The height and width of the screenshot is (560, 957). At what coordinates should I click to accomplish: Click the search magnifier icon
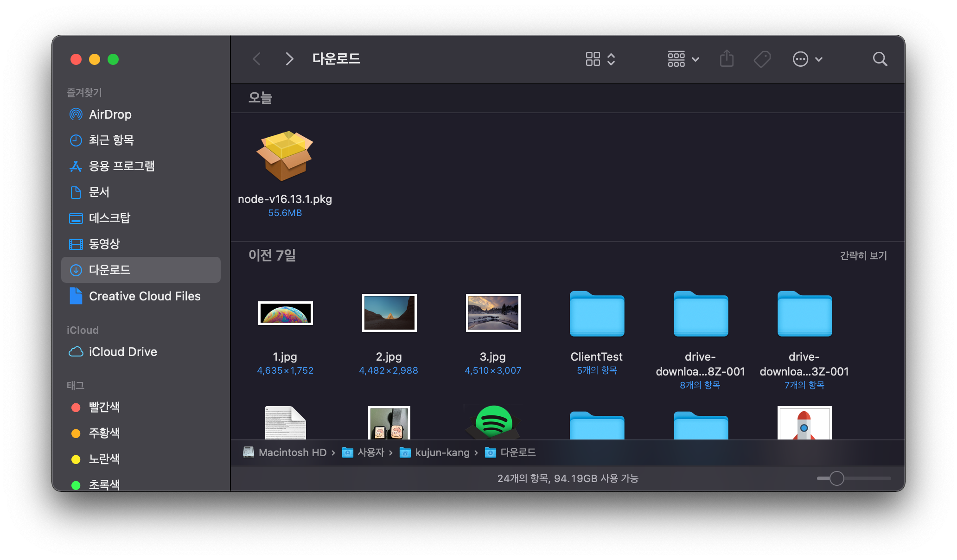pos(880,59)
